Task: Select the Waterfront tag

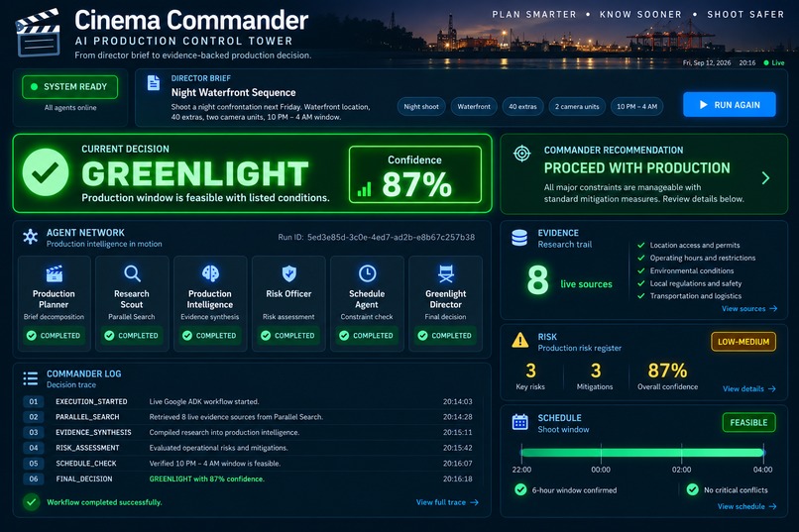Action: [474, 106]
